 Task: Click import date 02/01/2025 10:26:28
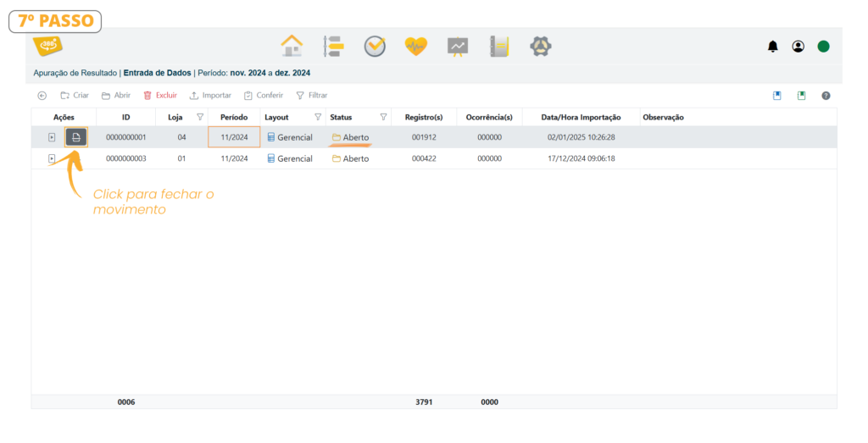581,137
